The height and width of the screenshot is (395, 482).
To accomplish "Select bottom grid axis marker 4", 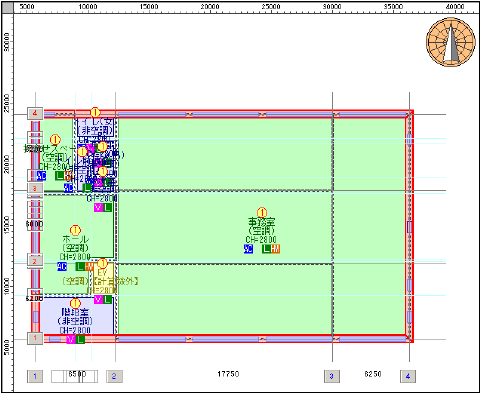I will click(408, 376).
